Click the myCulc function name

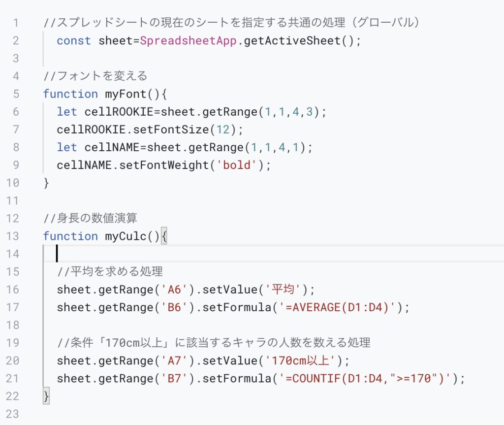pyautogui.click(x=126, y=236)
